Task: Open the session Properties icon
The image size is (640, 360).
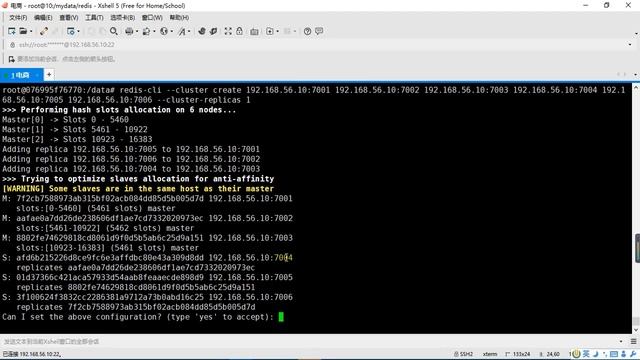Action: [71, 31]
